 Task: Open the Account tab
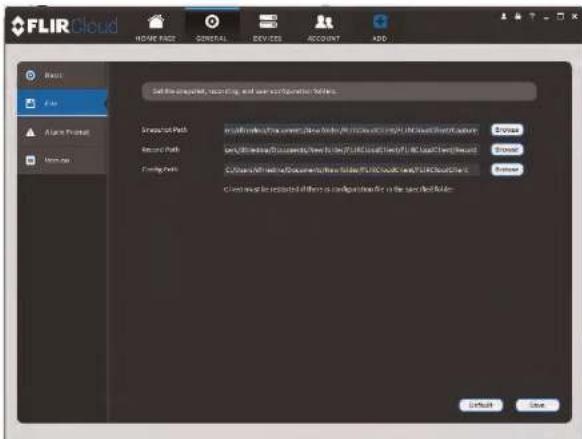(x=324, y=27)
